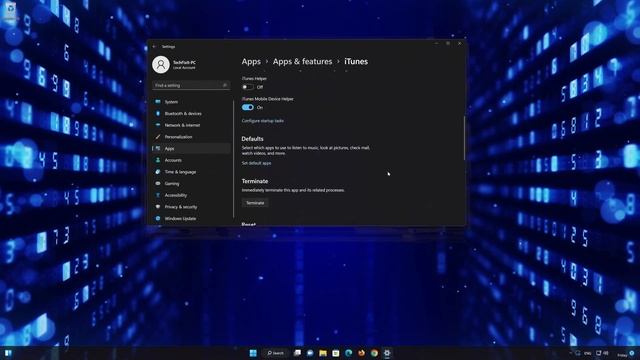Open taskbar Search
The image size is (640, 360).
[276, 353]
